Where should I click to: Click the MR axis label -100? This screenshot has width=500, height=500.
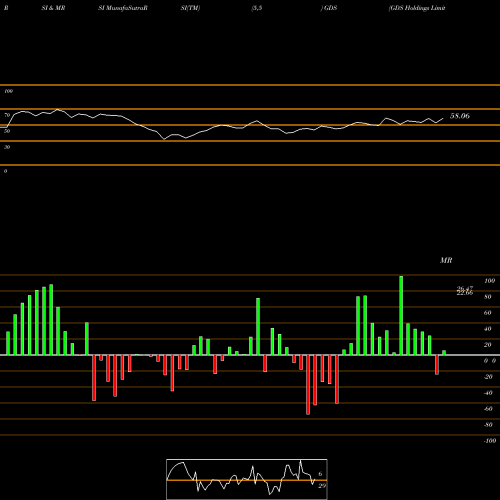[x=490, y=441]
